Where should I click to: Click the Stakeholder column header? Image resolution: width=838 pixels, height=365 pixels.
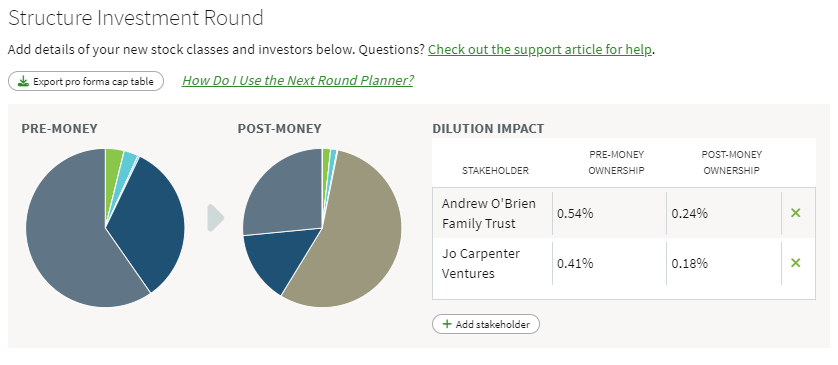[x=495, y=170]
